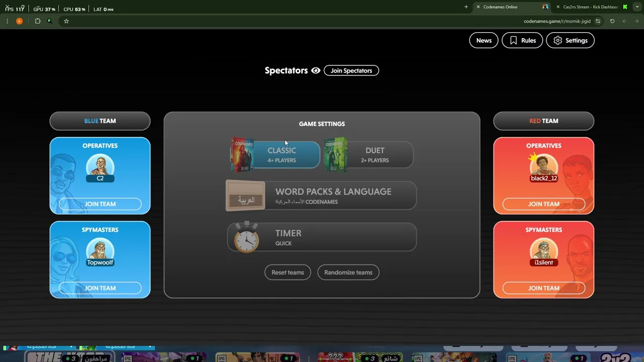644x362 pixels.
Task: Click the Kick favicon on dashboard tab
Action: coord(625,7)
